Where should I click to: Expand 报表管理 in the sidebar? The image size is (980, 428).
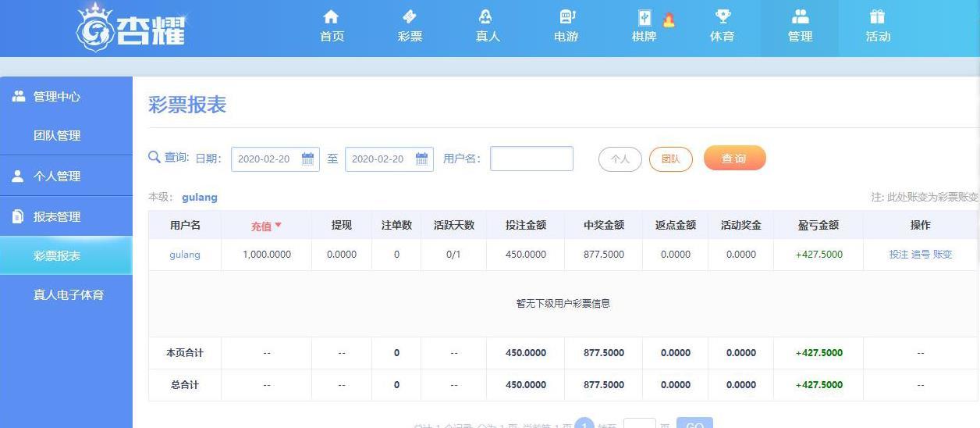click(x=57, y=217)
